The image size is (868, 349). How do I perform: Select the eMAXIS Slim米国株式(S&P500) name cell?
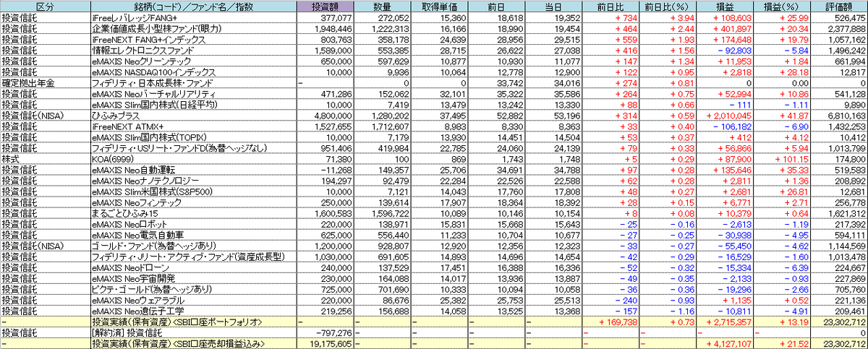coord(194,192)
